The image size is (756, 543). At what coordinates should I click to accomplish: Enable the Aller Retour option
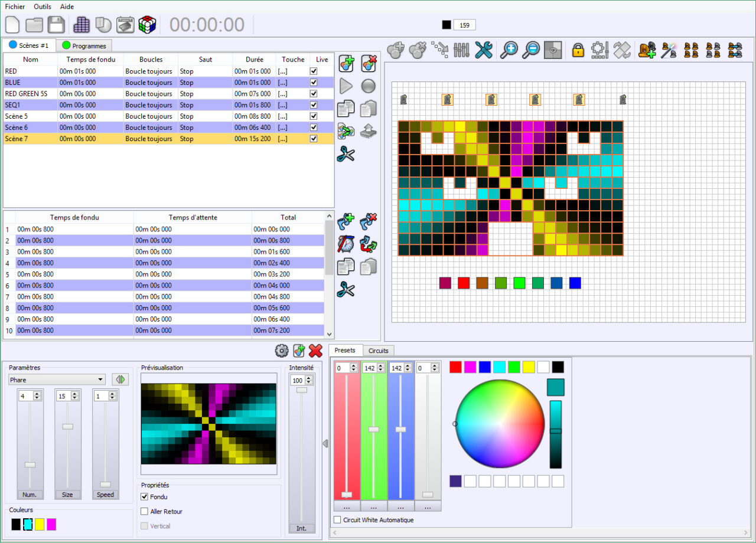pos(145,512)
